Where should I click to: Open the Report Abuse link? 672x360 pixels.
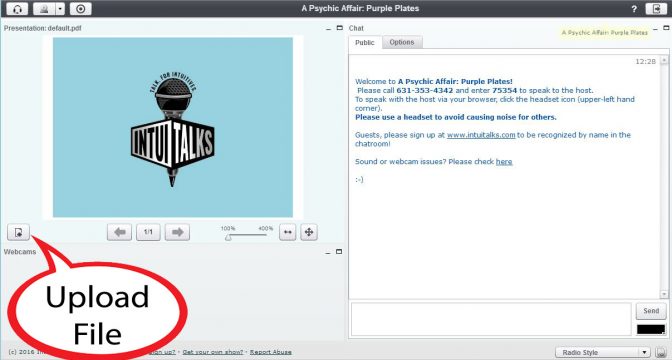(270, 352)
